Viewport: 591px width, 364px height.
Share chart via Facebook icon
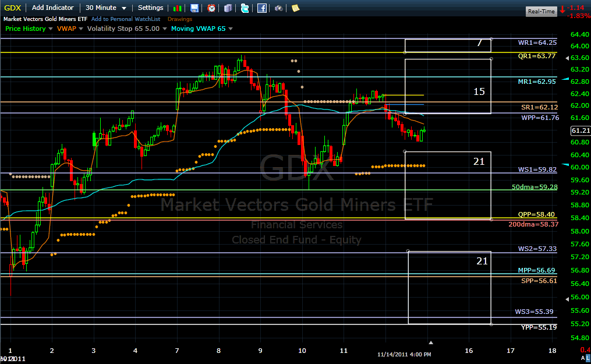pyautogui.click(x=262, y=8)
